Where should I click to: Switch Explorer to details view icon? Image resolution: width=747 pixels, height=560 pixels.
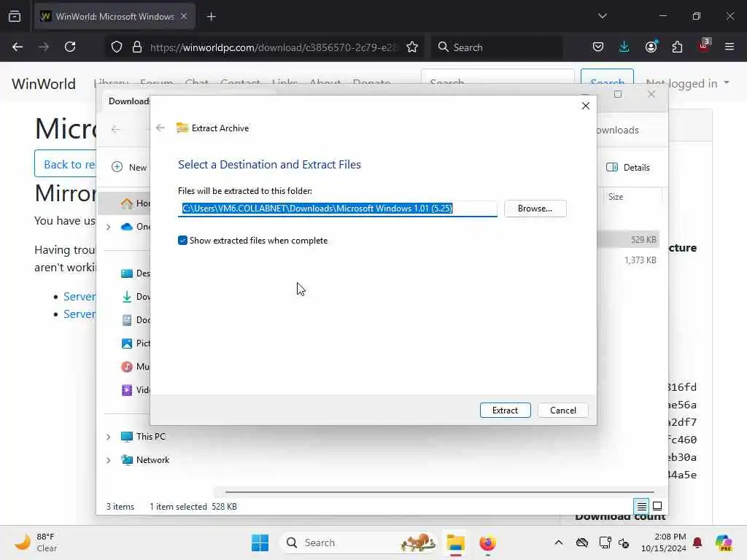642,506
